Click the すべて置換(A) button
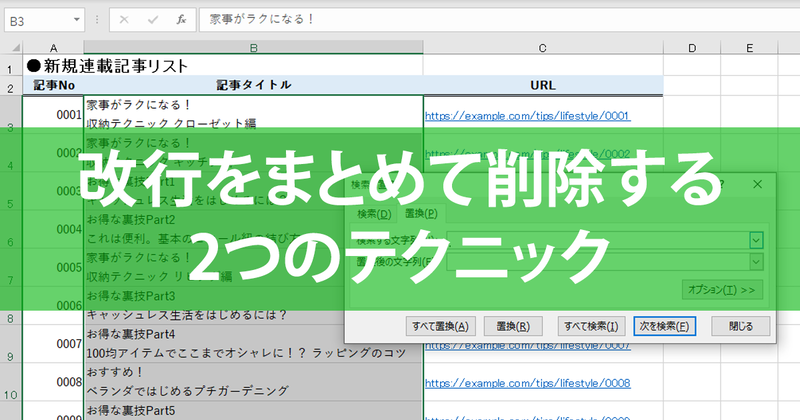The width and height of the screenshot is (800, 420). coord(440,327)
